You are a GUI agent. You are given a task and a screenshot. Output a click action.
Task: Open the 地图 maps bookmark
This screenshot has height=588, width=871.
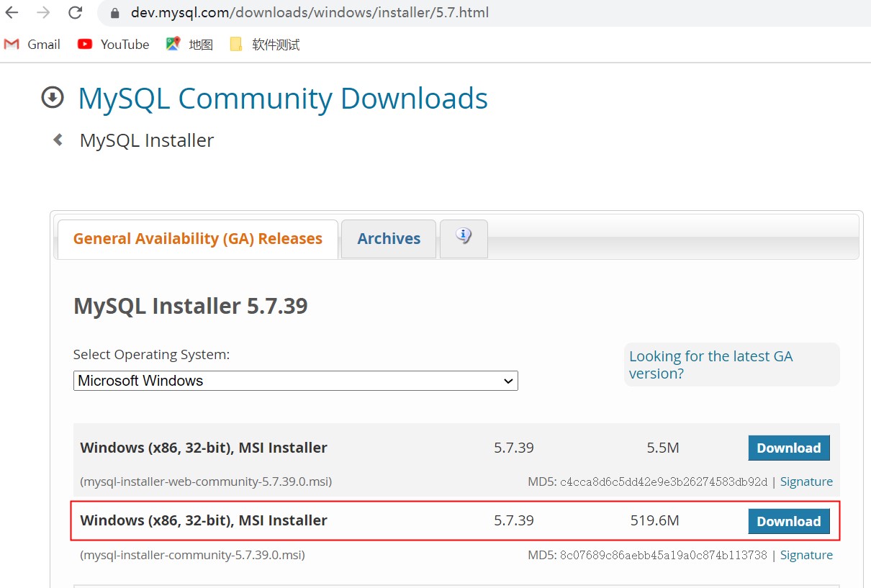tap(189, 45)
